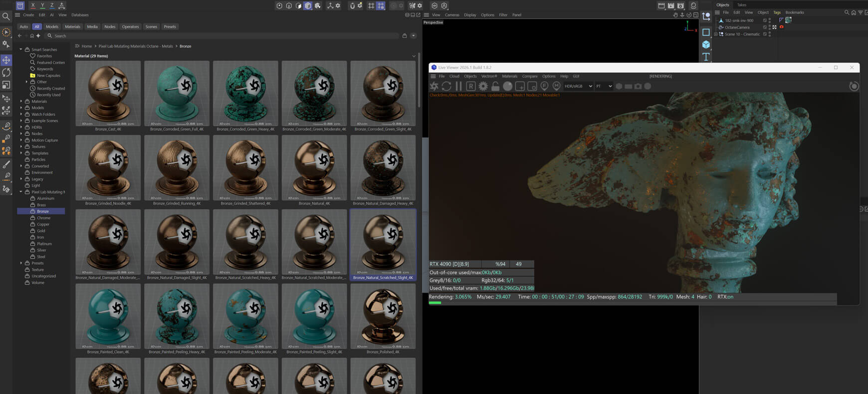Open Octane settings gear in Live Viewer
This screenshot has height=394, width=868.
pos(483,86)
